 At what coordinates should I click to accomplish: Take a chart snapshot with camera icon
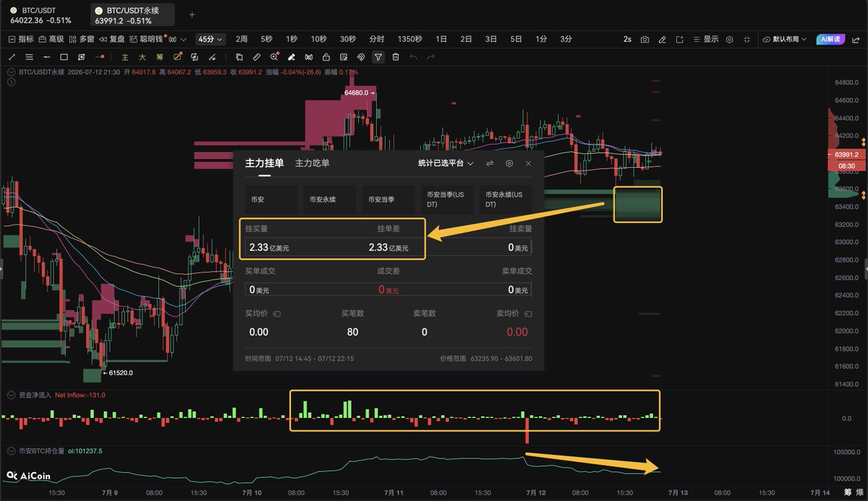[644, 40]
